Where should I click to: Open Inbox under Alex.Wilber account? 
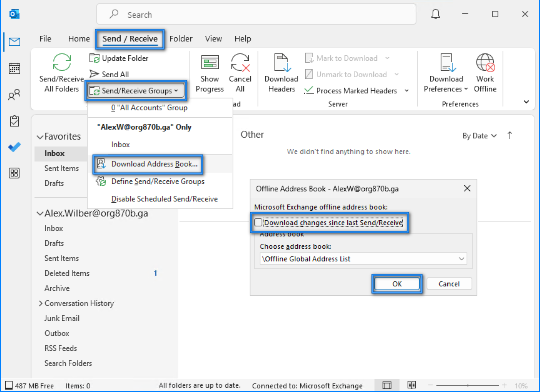(54, 228)
